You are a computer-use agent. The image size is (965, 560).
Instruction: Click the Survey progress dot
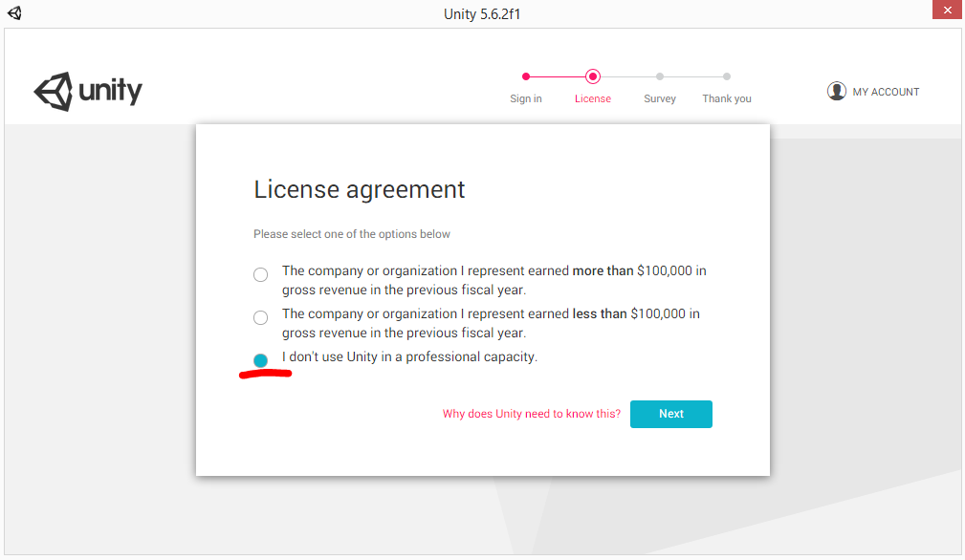click(x=660, y=76)
